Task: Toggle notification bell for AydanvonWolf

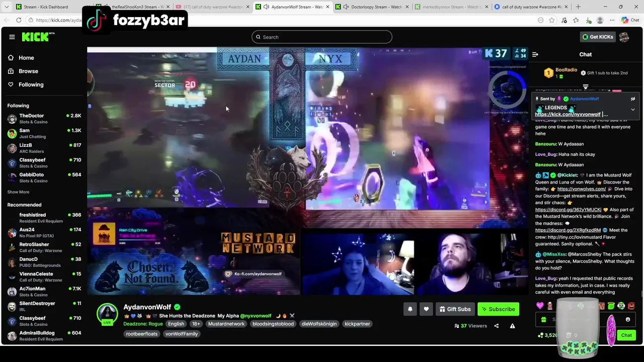Action: click(x=410, y=309)
